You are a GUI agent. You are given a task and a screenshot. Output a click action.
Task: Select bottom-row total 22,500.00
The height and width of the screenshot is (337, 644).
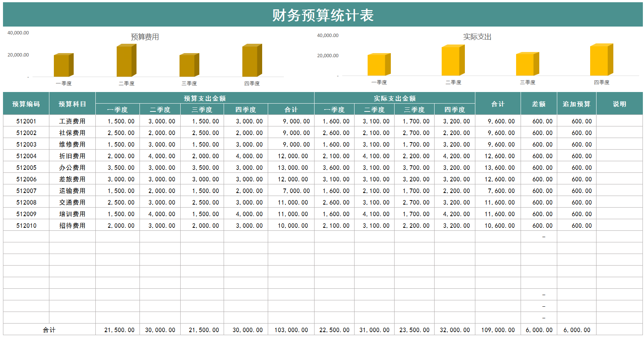334,330
